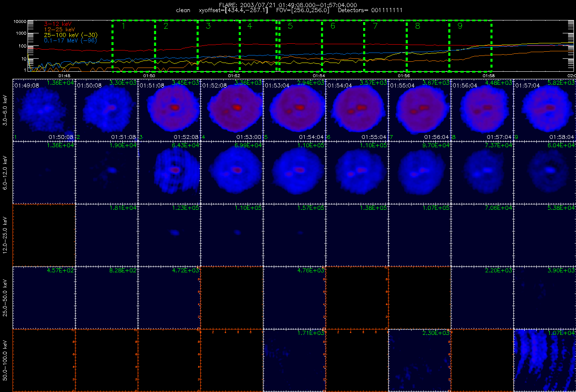The image size is (576, 392).
Task: Click the 7.06E+04 peak value label
Action: [x=498, y=208]
